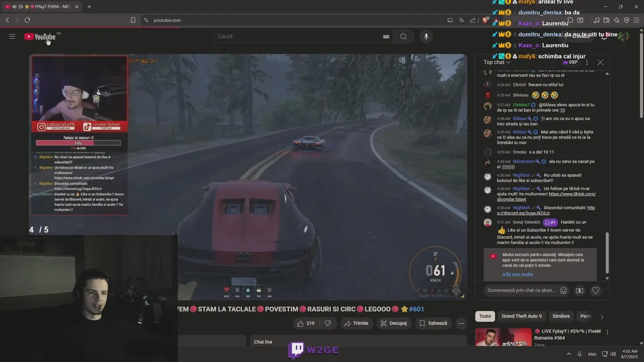Open the translate page icon in toolbar
The height and width of the screenshot is (362, 644).
[x=461, y=20]
